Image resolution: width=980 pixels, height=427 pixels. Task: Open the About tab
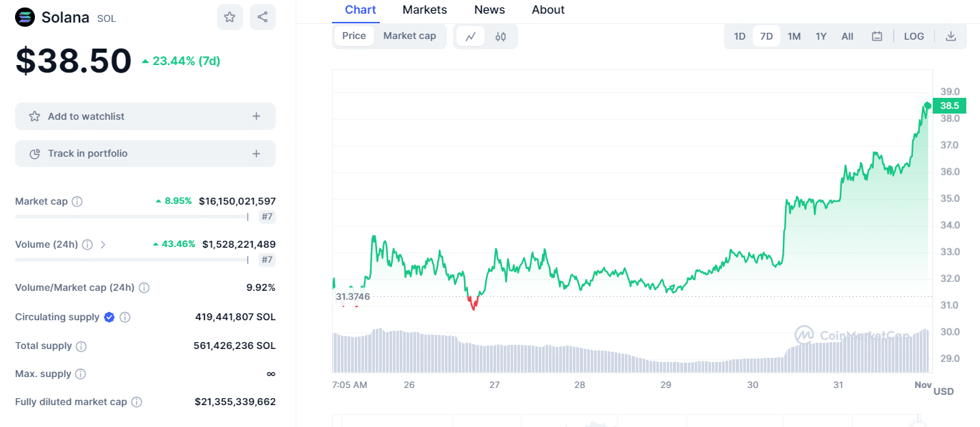click(x=548, y=10)
